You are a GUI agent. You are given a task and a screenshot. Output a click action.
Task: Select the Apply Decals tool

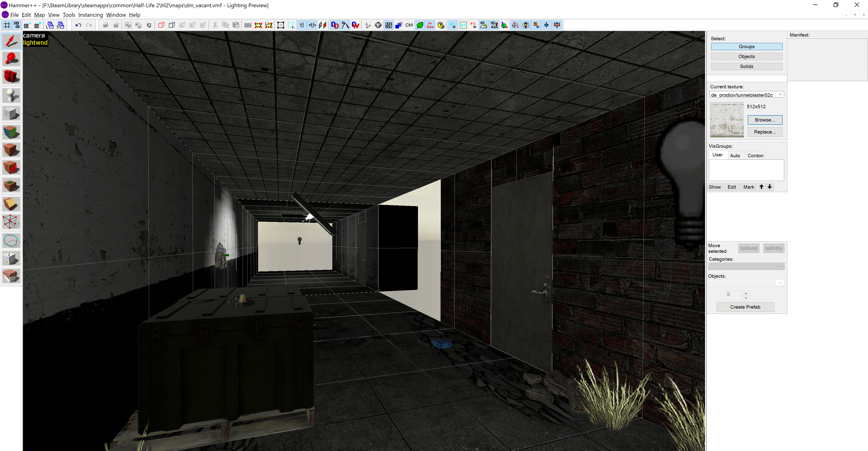[11, 167]
